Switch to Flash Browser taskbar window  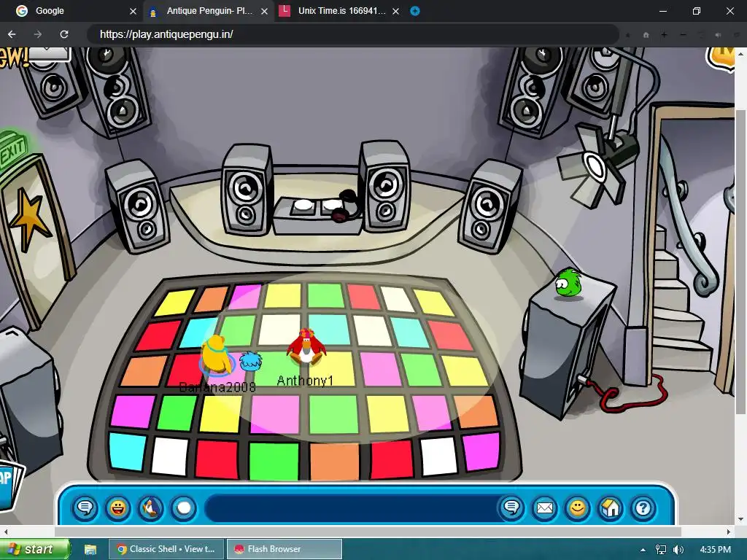[285, 549]
